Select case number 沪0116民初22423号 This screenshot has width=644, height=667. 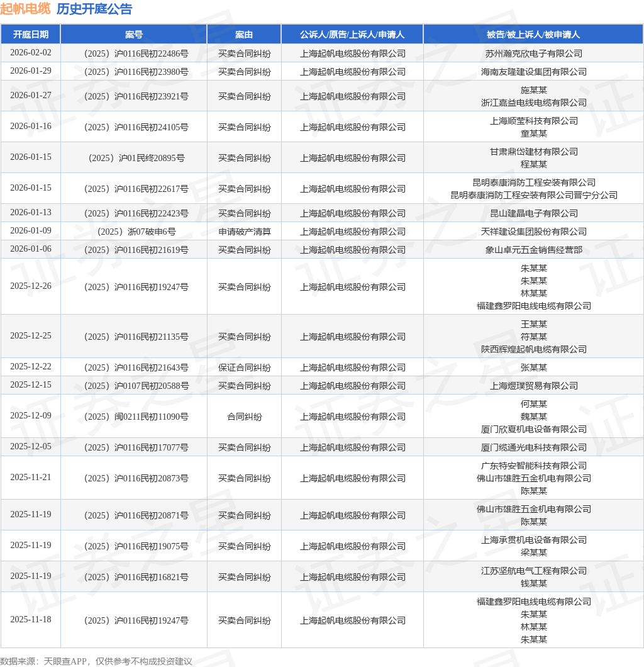click(x=136, y=213)
